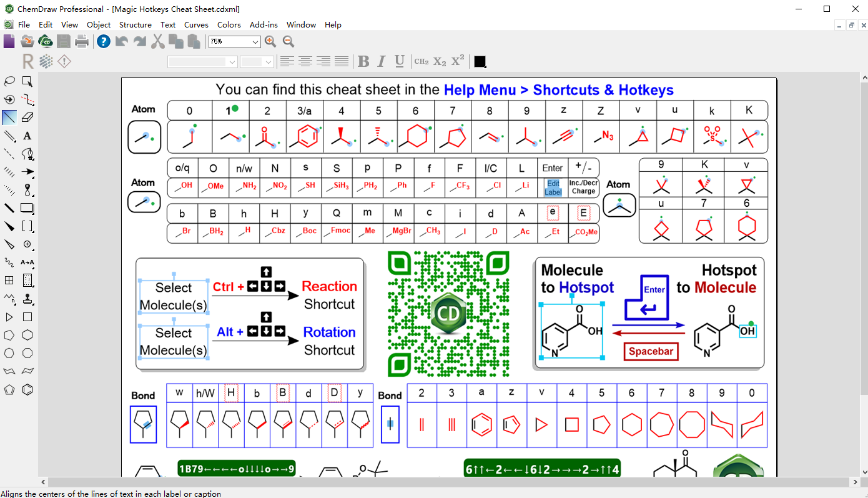
Task: Select the Brackets tool
Action: (x=27, y=226)
